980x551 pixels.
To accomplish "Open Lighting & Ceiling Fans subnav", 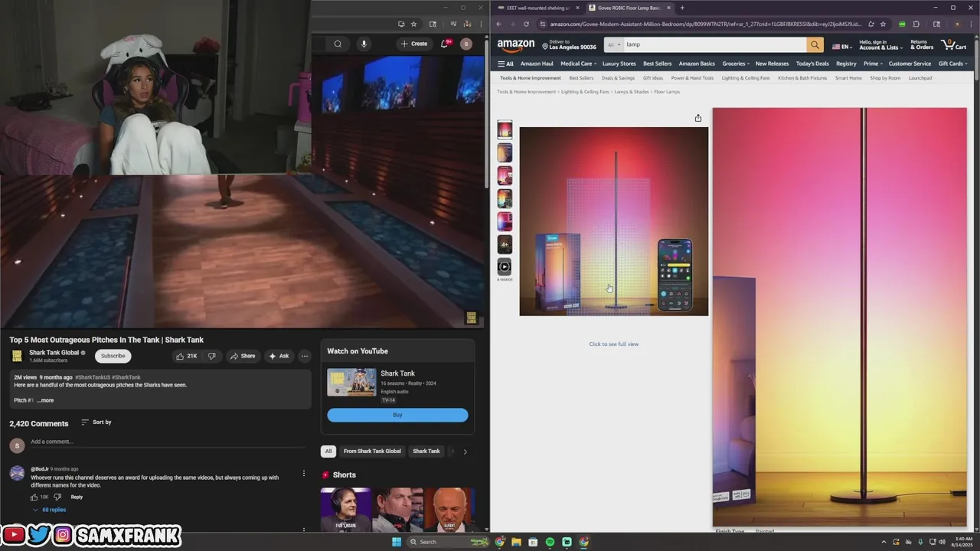I will [746, 78].
